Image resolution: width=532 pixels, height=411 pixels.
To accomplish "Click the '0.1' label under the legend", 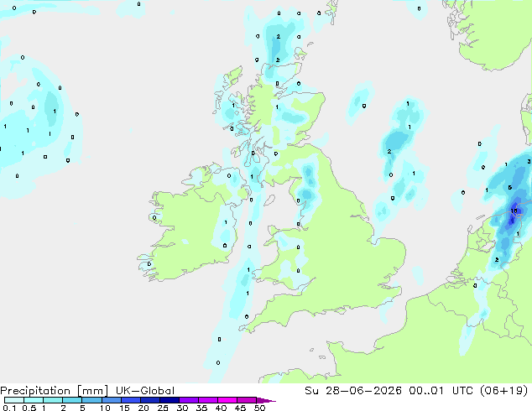I will pos(9,408).
